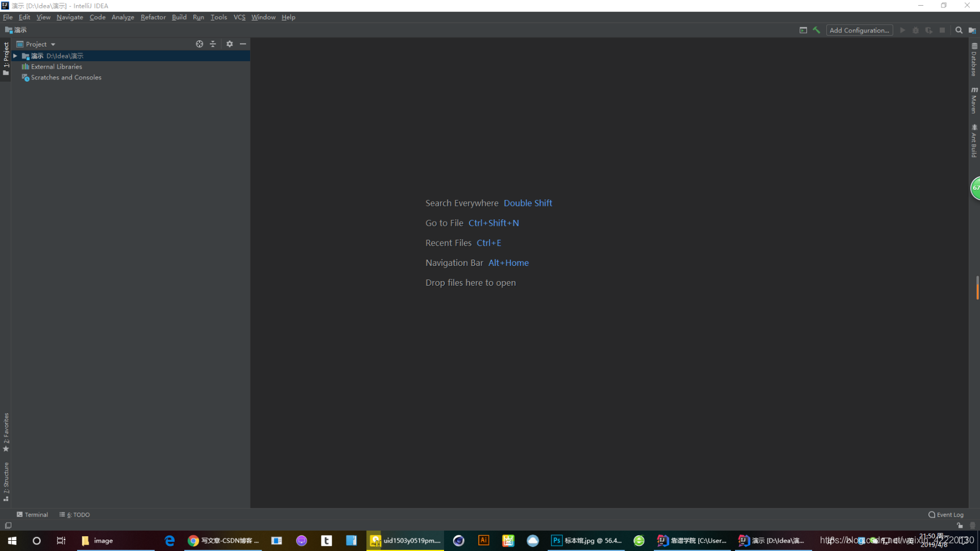The image size is (980, 551).
Task: Open the Tools menu
Action: tap(218, 17)
